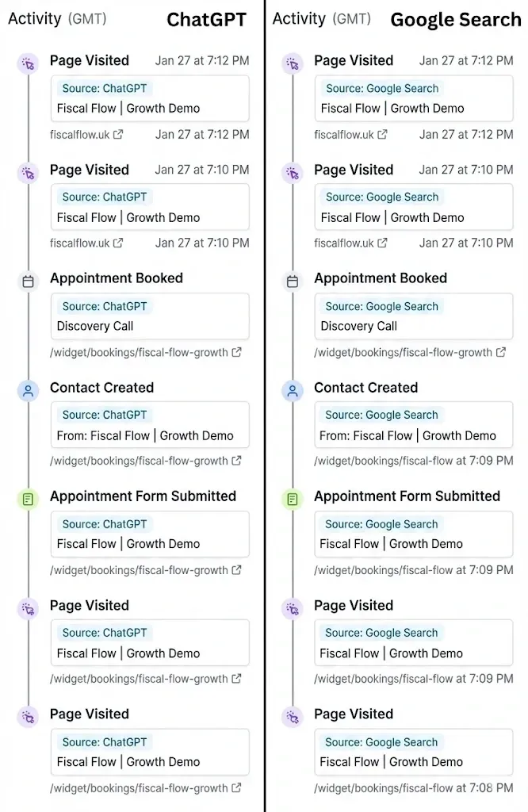Screen dimensions: 528x812
Task: Click the Contact Created person icon in ChatGPT column
Action: (x=29, y=390)
